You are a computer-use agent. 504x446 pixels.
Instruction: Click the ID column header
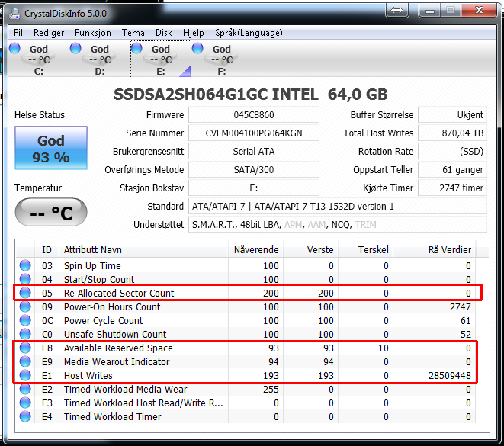point(47,249)
